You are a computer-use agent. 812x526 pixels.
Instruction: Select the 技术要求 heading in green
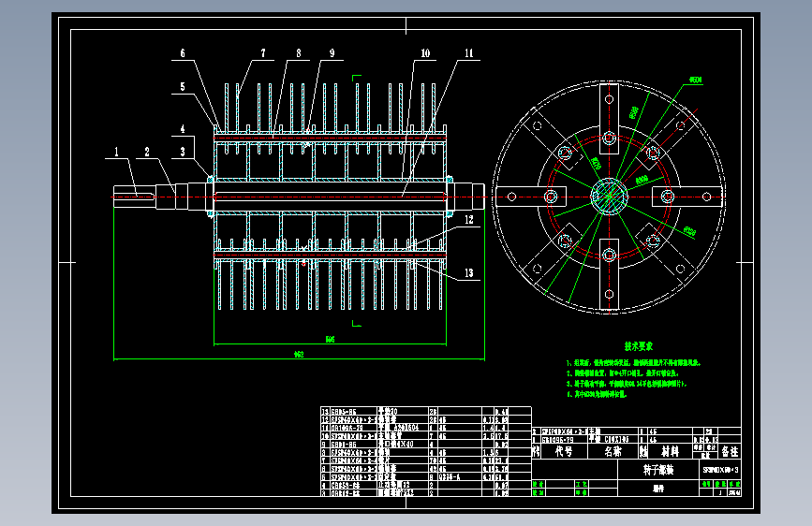[x=639, y=346]
